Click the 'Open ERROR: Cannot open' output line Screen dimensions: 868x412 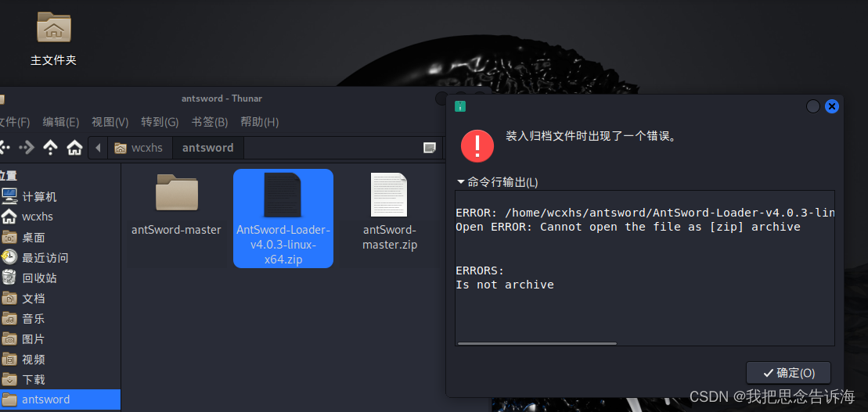628,227
